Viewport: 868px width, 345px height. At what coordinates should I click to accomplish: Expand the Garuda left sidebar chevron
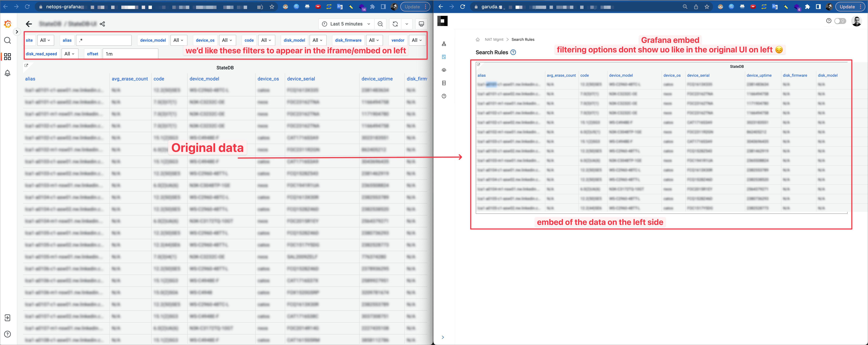(443, 337)
